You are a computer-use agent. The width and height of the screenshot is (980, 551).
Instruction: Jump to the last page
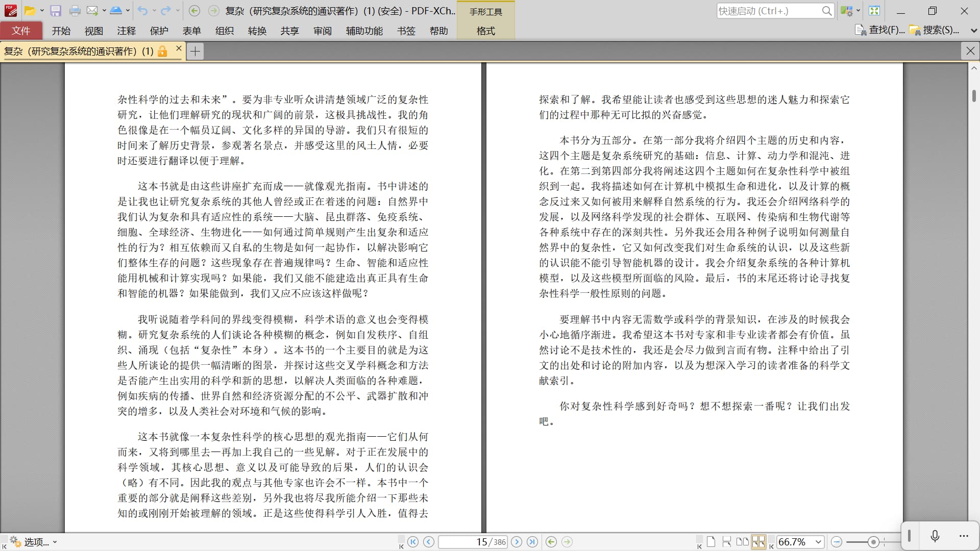coord(532,542)
